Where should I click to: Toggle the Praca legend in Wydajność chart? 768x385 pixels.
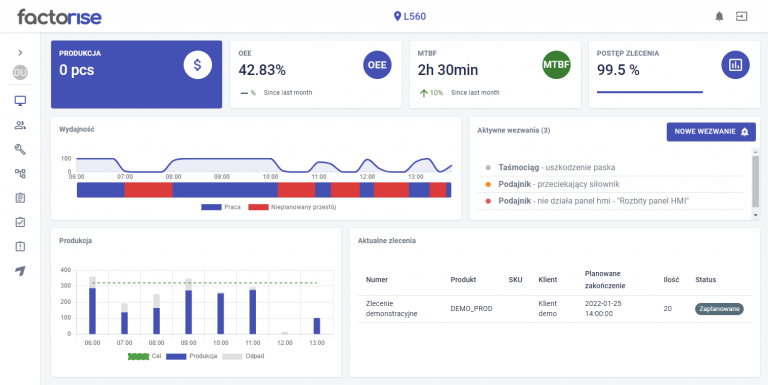click(x=221, y=207)
